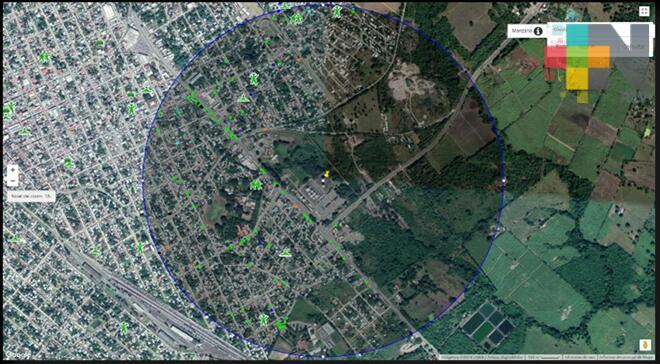Click the white-green triangle marker in lower circle
This screenshot has width=660, height=364.
coord(286,253)
